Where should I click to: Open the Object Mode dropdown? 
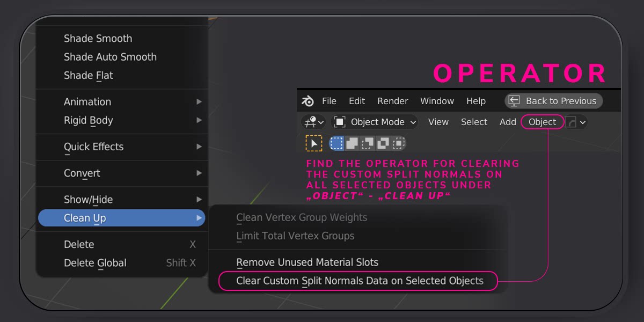(375, 122)
